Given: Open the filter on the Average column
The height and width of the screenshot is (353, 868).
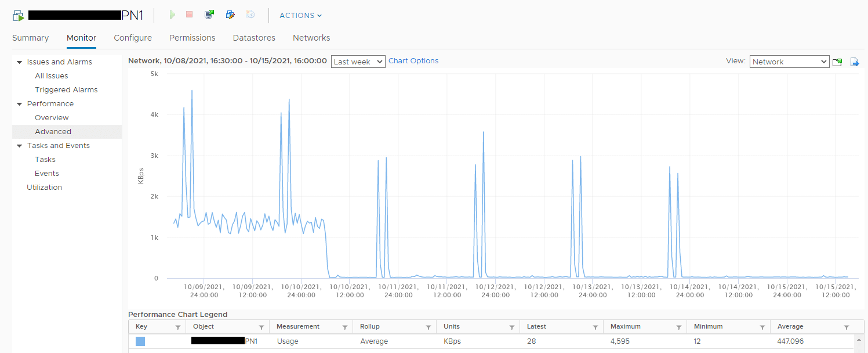Looking at the screenshot, I should [846, 327].
